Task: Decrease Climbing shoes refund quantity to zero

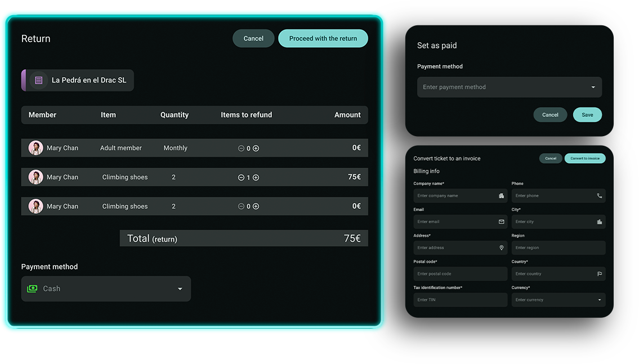Action: pyautogui.click(x=241, y=177)
